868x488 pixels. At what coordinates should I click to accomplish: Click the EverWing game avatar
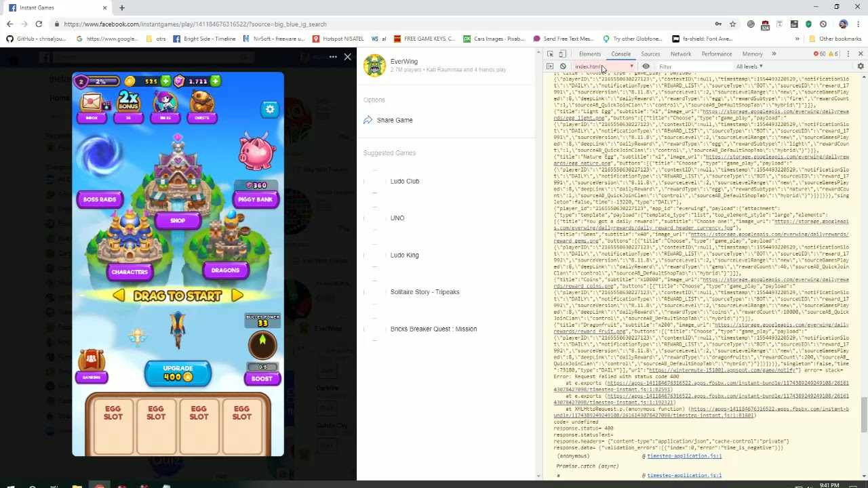coord(374,65)
